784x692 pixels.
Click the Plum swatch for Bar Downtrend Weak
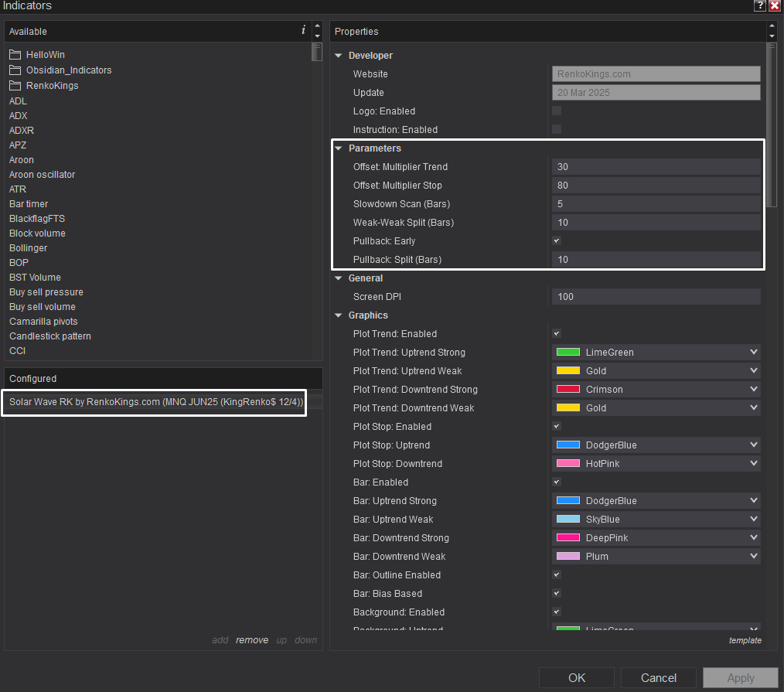point(568,556)
